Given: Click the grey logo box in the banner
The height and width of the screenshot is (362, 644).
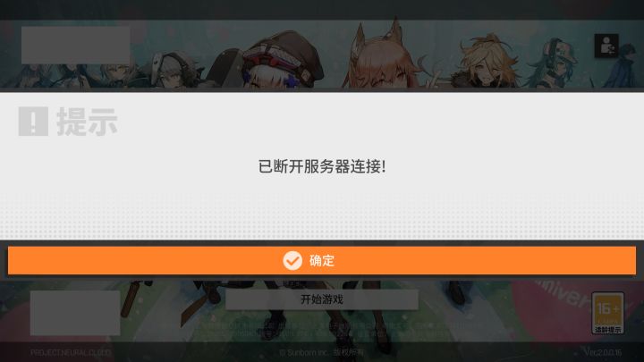Looking at the screenshot, I should coord(75,46).
